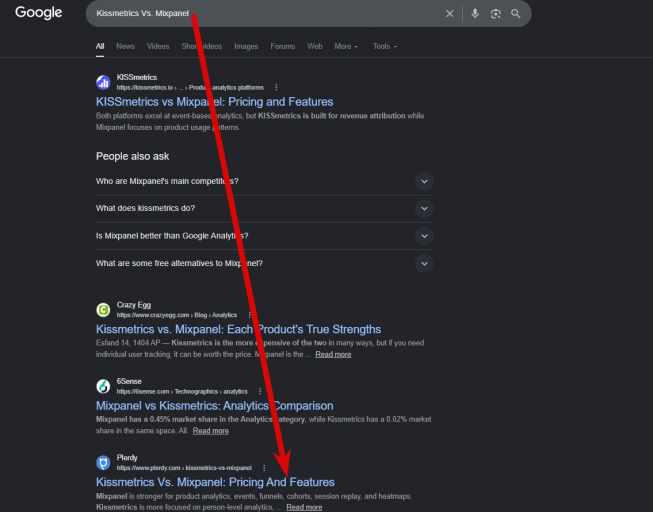Select the All tab

point(100,46)
